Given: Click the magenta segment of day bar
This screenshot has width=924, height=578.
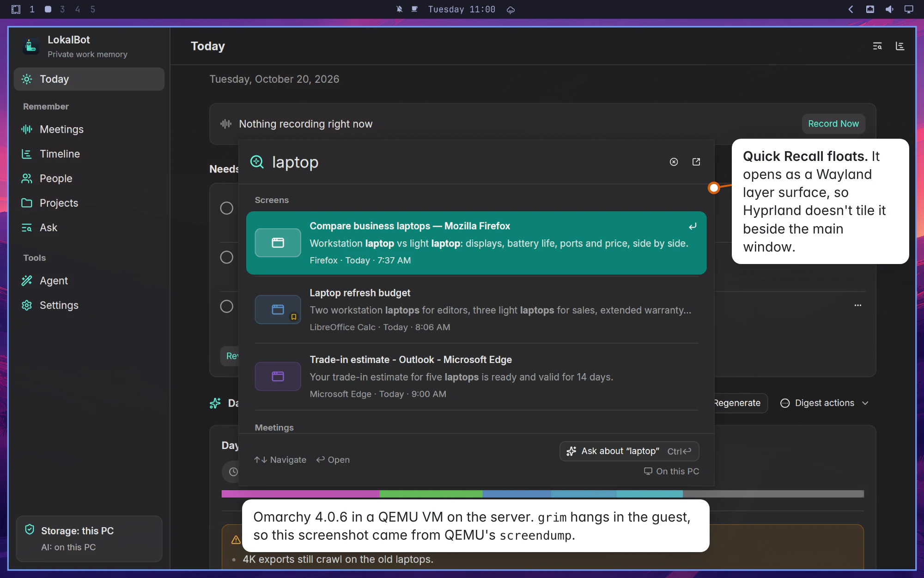Looking at the screenshot, I should (x=300, y=494).
